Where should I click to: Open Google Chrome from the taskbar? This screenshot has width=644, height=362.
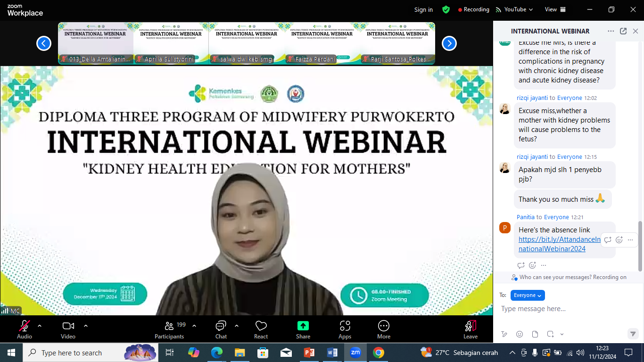(378, 353)
